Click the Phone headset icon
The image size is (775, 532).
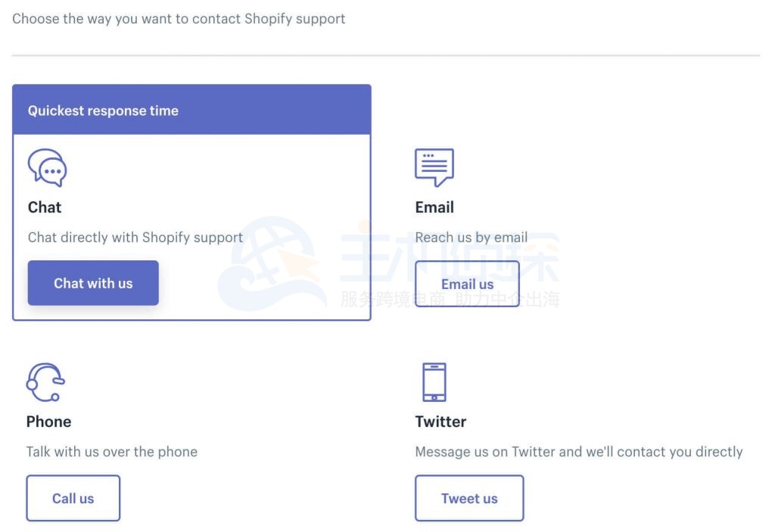[x=45, y=382]
